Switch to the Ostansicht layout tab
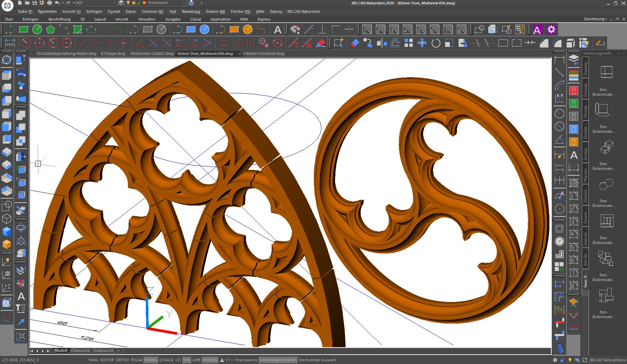627x364 pixels. pyautogui.click(x=80, y=351)
